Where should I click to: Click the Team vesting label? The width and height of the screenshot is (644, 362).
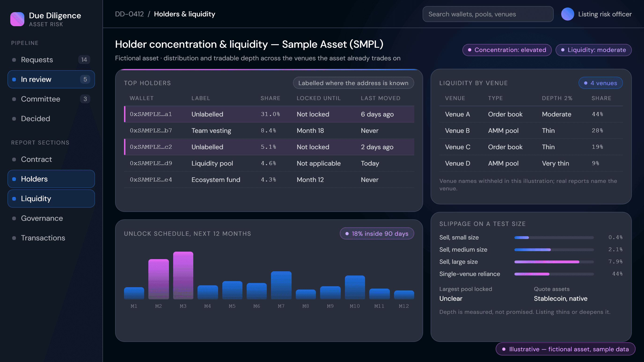tap(211, 131)
